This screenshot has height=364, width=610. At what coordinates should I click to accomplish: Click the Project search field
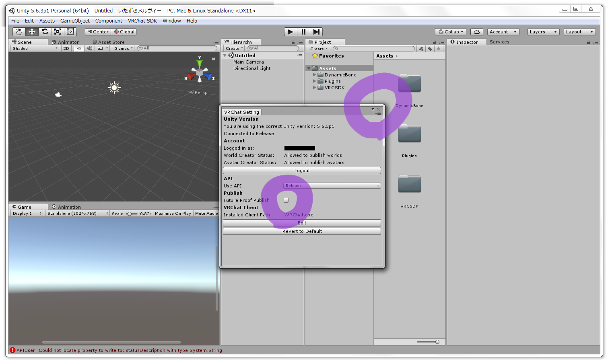coord(374,49)
